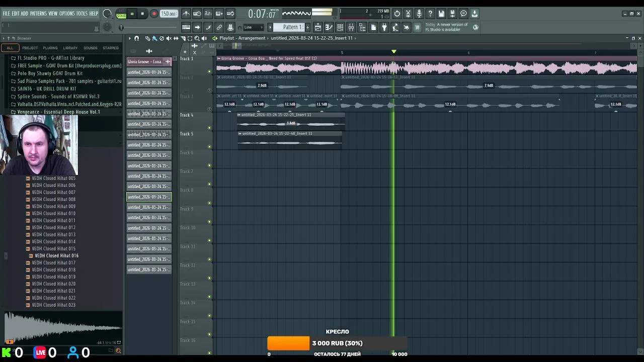Select the playlist Zoom magnifier tool

point(197,38)
